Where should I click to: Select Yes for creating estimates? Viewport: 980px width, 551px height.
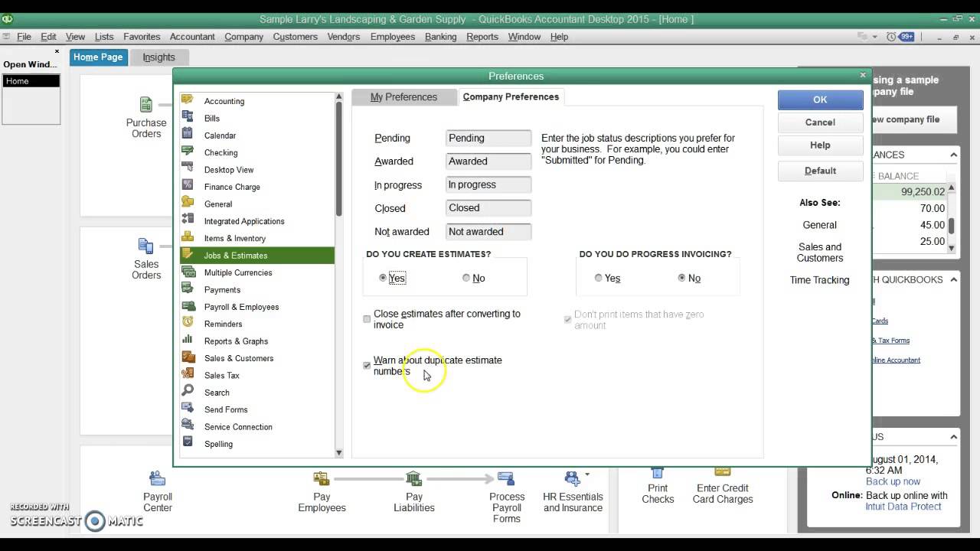(x=383, y=278)
